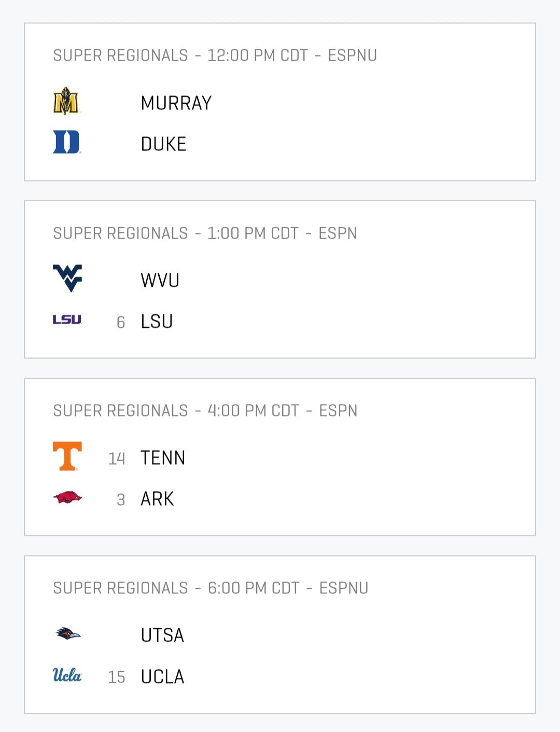The image size is (560, 732).
Task: Click the orange Tennessee T logo
Action: [x=67, y=456]
